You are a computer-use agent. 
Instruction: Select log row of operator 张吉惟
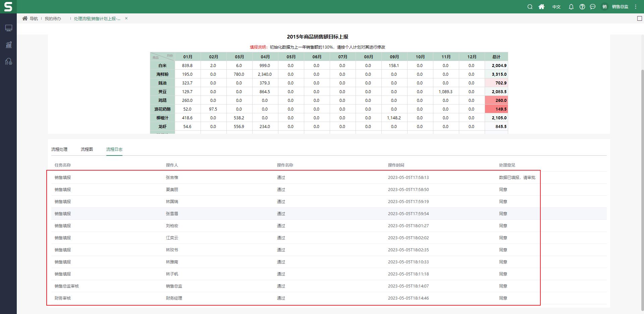(x=329, y=178)
